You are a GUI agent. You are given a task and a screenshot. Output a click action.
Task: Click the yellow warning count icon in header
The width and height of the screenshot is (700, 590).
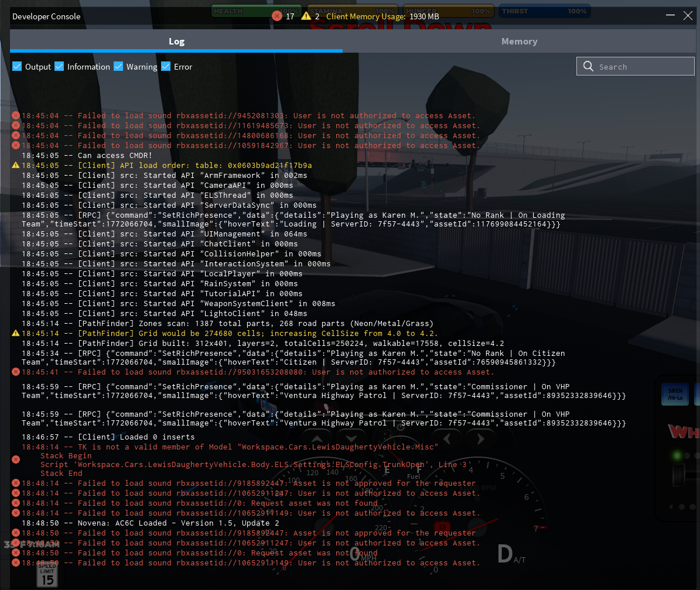coord(306,16)
